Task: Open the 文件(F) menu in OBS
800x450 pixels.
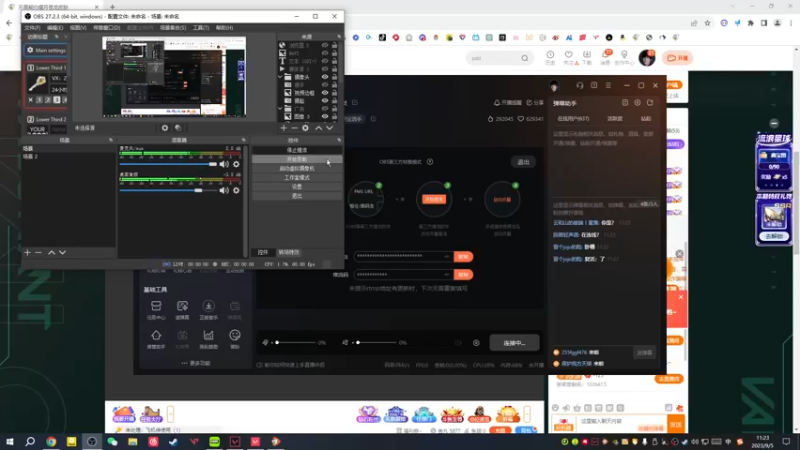Action: [x=32, y=28]
